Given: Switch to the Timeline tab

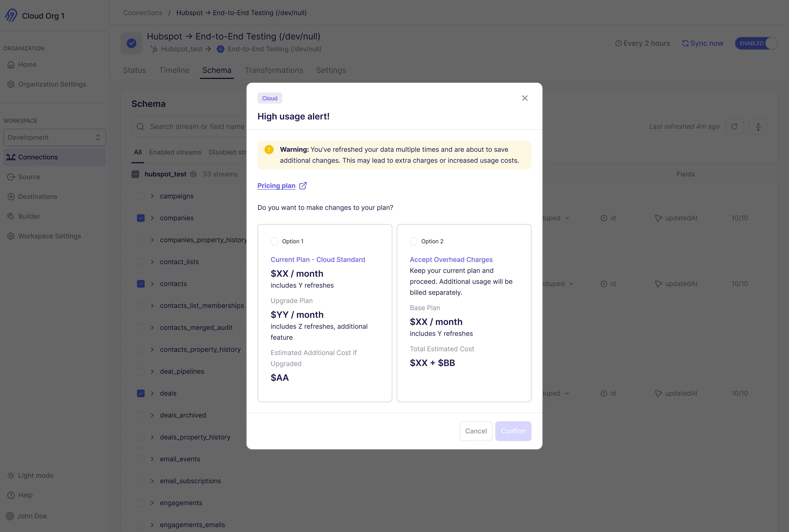Looking at the screenshot, I should click(x=174, y=70).
